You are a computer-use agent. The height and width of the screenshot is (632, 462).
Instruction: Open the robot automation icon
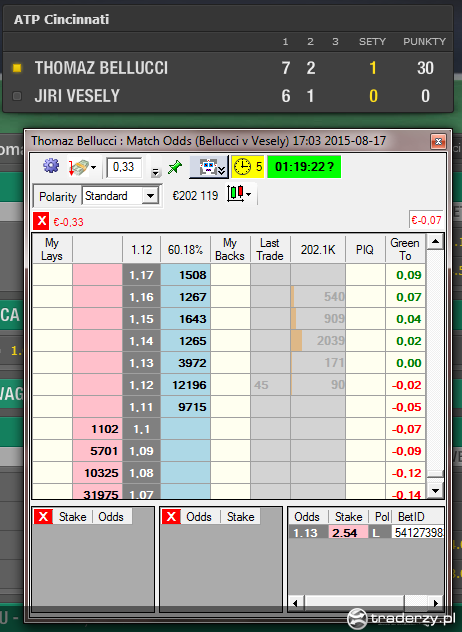pos(209,167)
